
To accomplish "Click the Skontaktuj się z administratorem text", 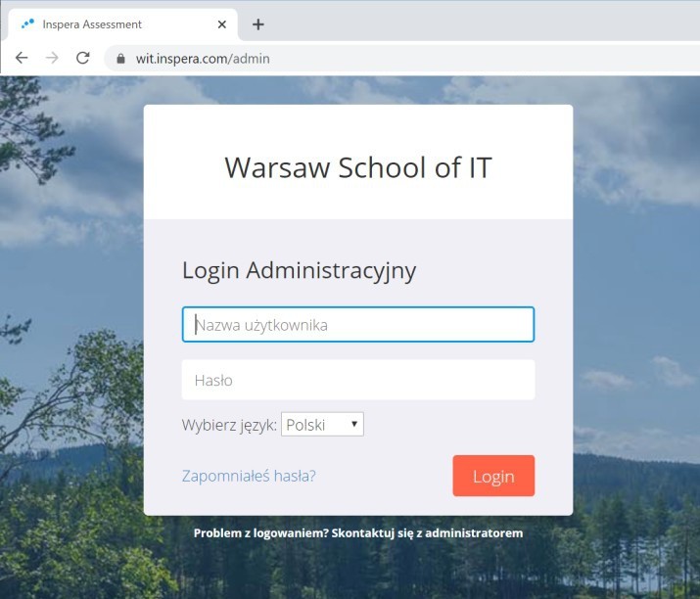I will 427,533.
